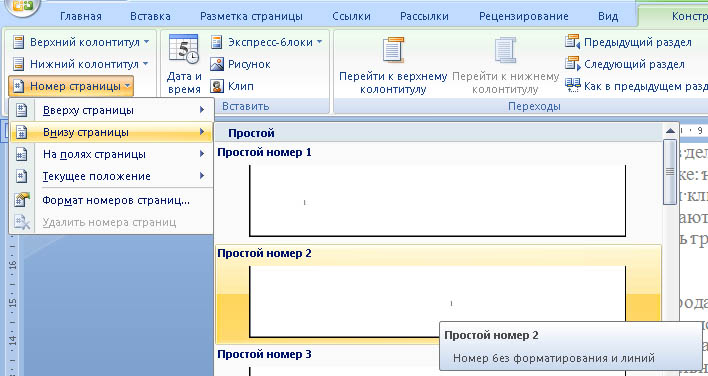Click the Номер страницы icon

(19, 86)
